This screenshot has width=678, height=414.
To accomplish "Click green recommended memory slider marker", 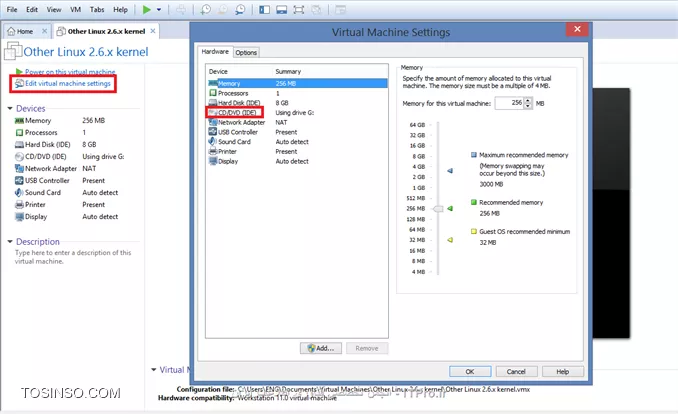I will tap(450, 209).
